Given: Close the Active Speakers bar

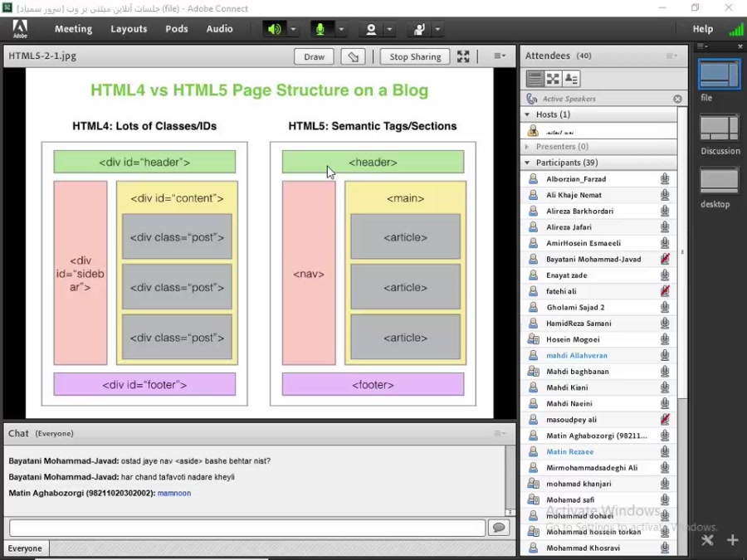Looking at the screenshot, I should coord(677,99).
